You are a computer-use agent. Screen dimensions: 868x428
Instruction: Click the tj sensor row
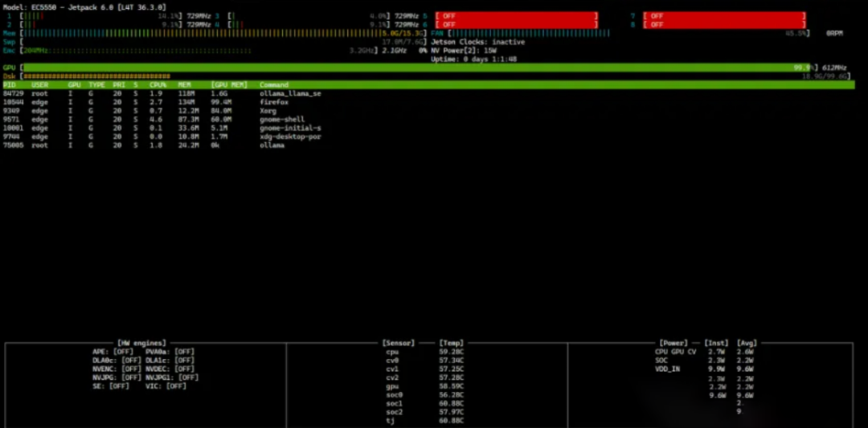425,420
